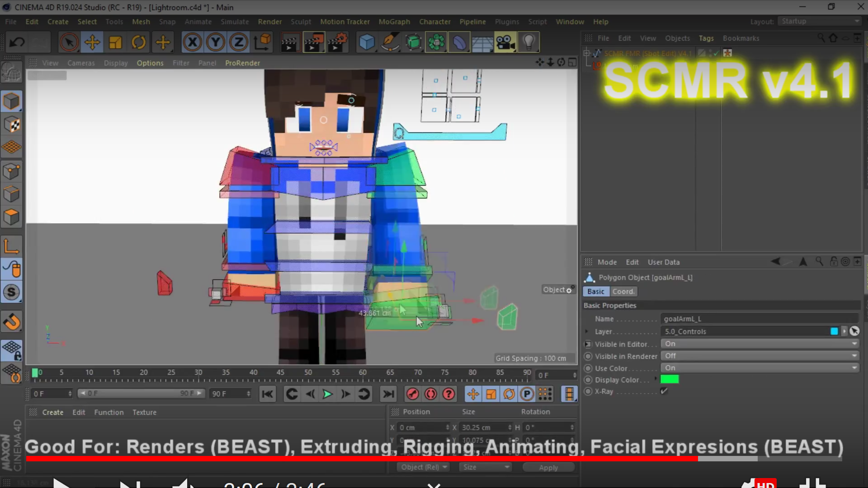Toggle X-Ray animation dot
Screen dimensions: 868x488
pos(588,391)
